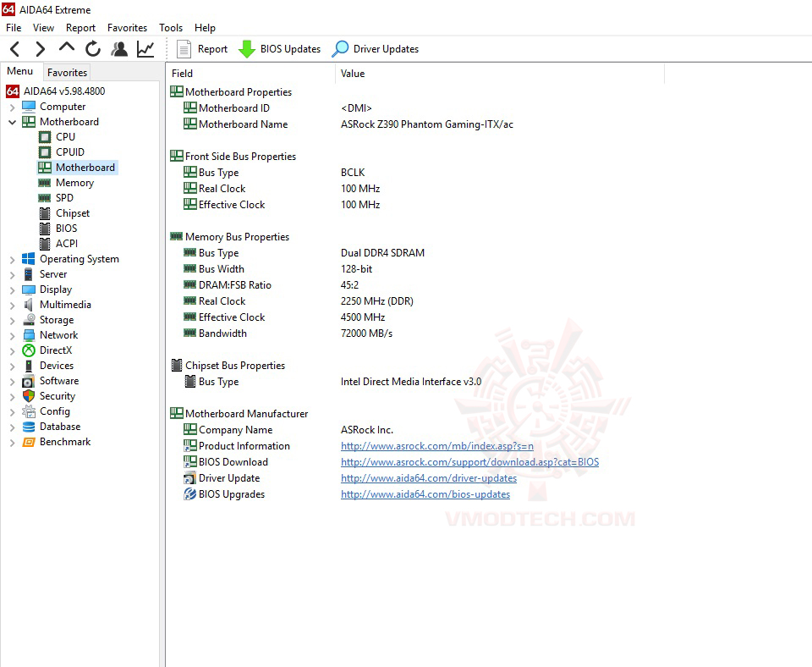
Task: Select the ACPI icon in the tree
Action: point(45,243)
